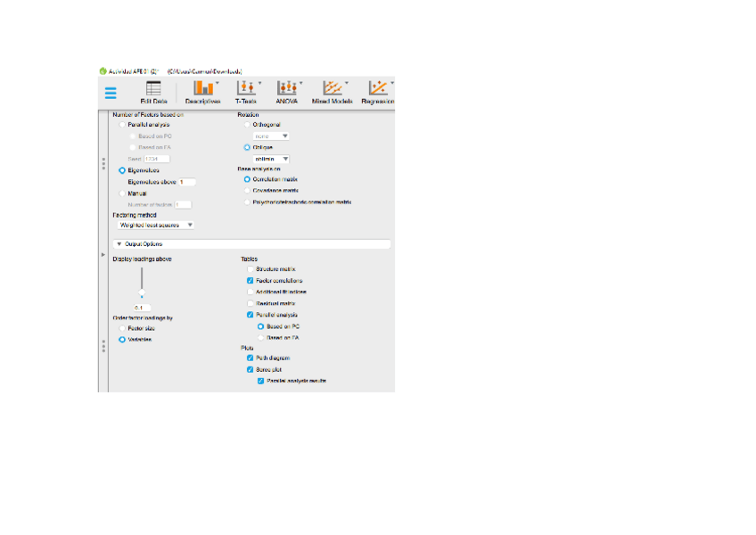Click the Display loadings above slider handle

click(142, 292)
